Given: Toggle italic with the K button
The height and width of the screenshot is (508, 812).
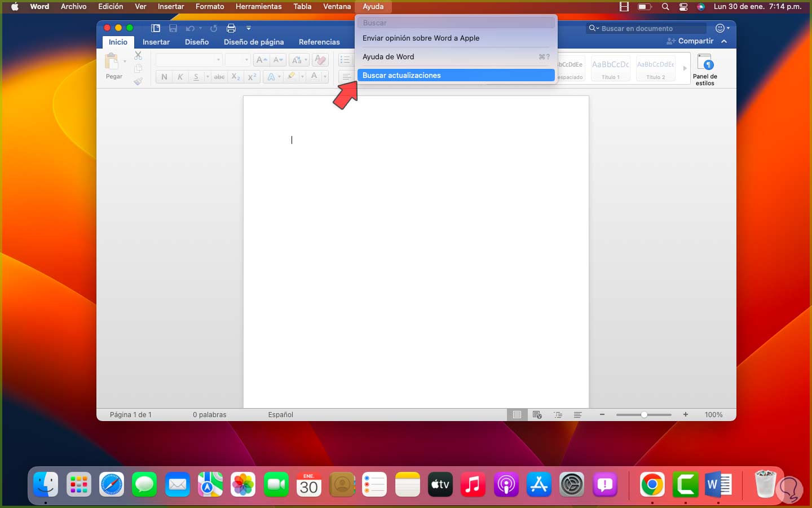Looking at the screenshot, I should pyautogui.click(x=180, y=77).
